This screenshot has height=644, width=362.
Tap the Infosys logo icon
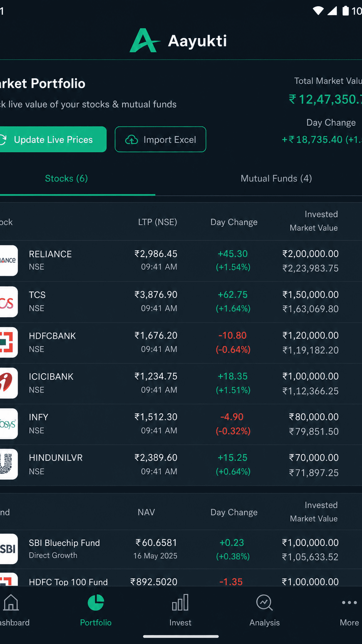[x=8, y=424]
